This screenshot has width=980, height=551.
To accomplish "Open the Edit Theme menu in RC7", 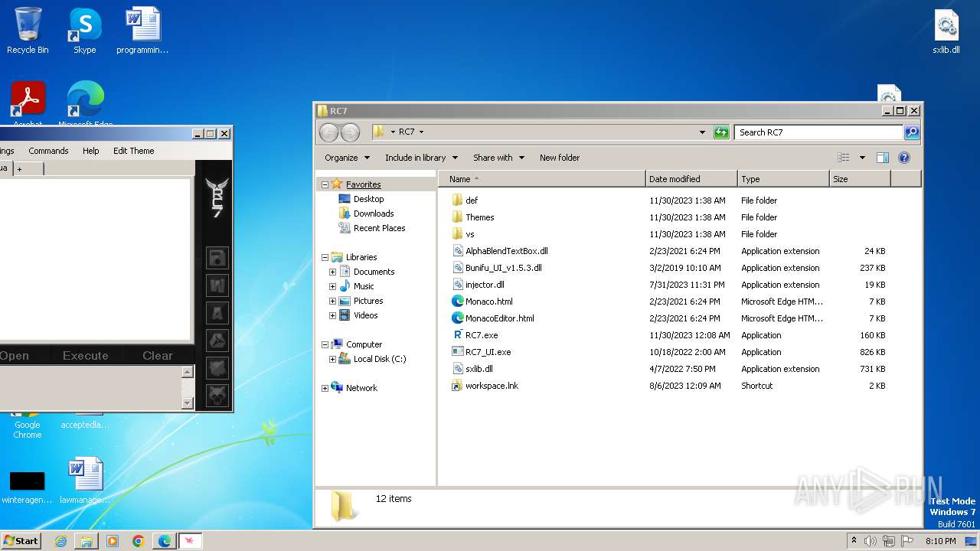I will [x=134, y=151].
